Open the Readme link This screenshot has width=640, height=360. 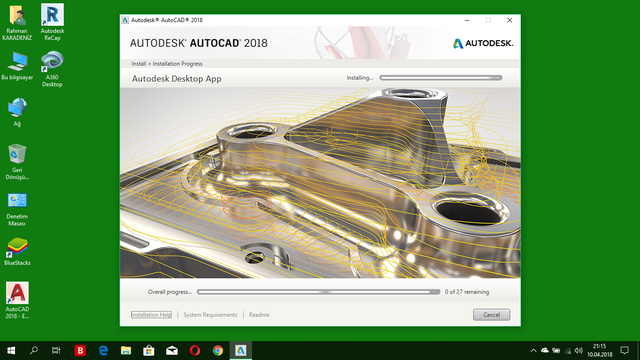click(259, 315)
